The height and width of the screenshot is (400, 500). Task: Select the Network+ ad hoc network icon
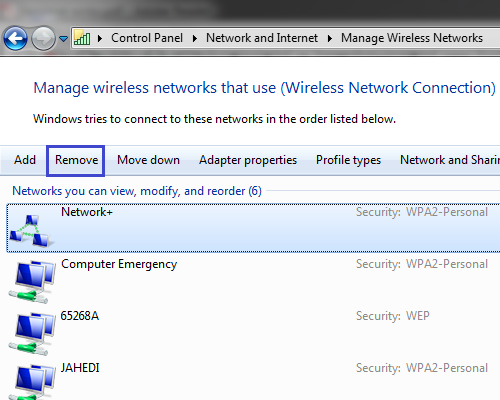point(31,231)
